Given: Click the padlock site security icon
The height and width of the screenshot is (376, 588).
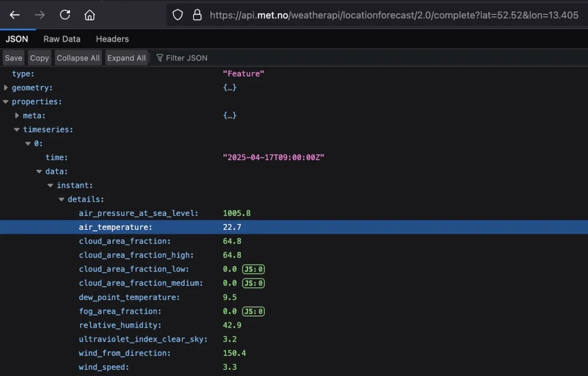Looking at the screenshot, I should point(197,15).
